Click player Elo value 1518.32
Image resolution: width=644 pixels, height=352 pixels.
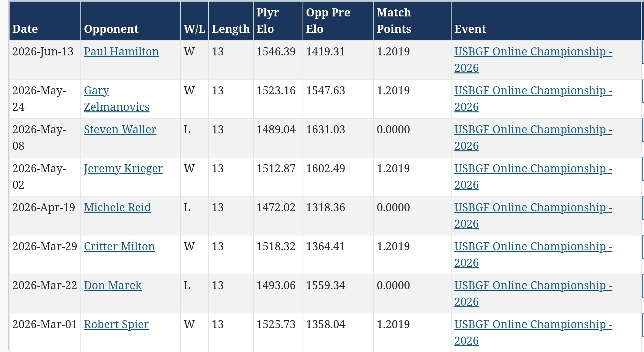276,246
